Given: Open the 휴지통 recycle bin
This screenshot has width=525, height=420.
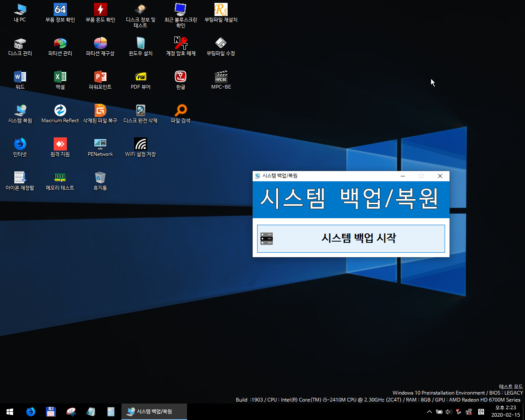Looking at the screenshot, I should coord(100,181).
